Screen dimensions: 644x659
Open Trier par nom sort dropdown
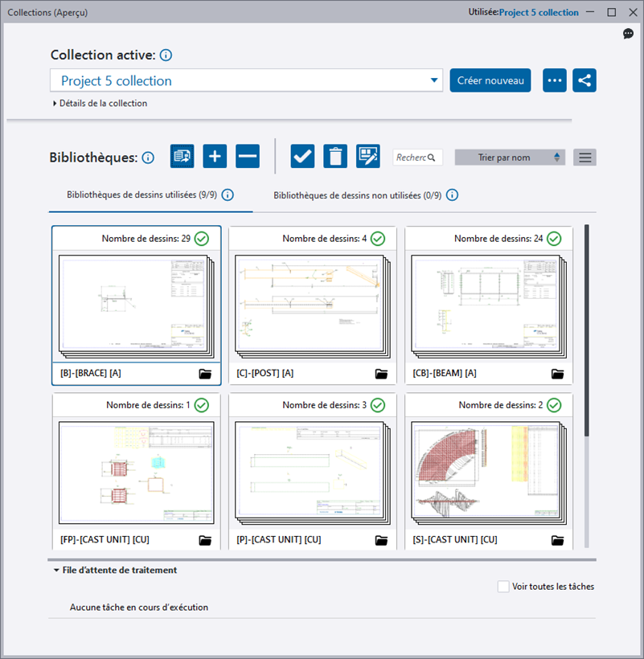coord(510,158)
